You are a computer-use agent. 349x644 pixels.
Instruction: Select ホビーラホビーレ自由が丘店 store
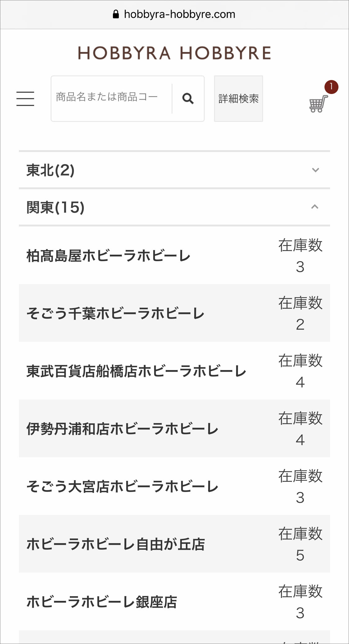pos(115,544)
